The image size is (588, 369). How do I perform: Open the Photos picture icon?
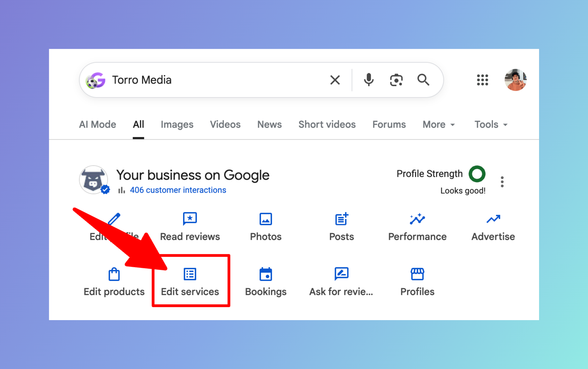click(x=266, y=219)
